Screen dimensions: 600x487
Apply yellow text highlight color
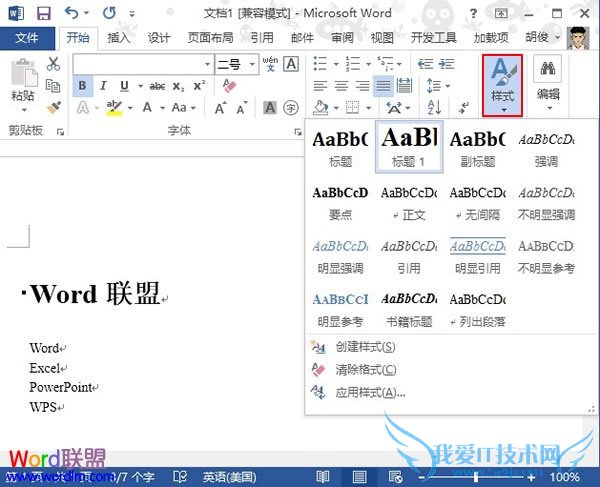(114, 108)
